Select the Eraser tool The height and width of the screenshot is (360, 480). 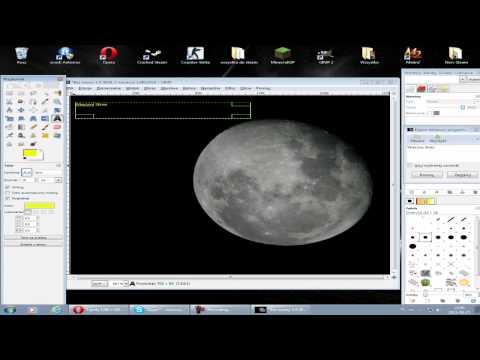57,127
